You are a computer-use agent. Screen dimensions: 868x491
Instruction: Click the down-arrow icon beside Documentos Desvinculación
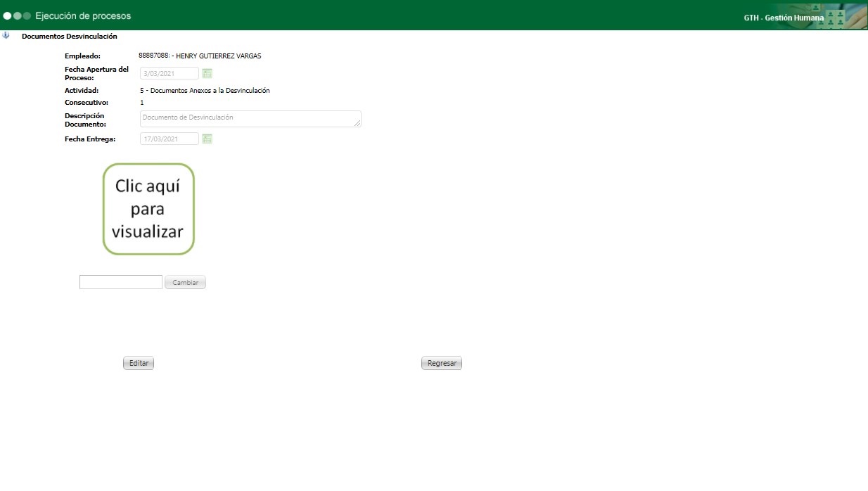tap(6, 35)
